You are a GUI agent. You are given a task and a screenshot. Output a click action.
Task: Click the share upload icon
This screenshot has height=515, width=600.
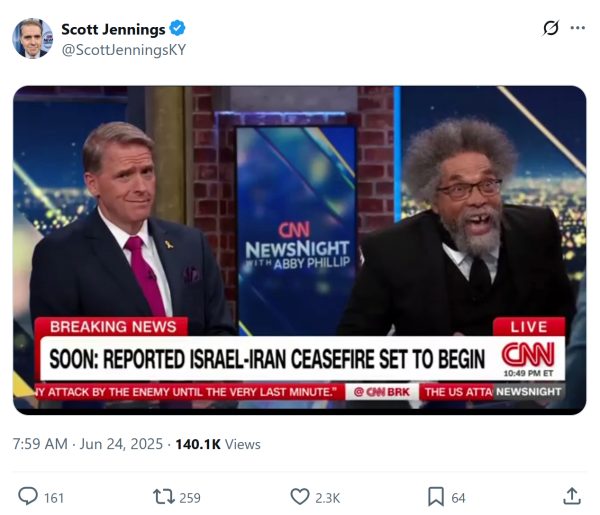click(x=572, y=496)
